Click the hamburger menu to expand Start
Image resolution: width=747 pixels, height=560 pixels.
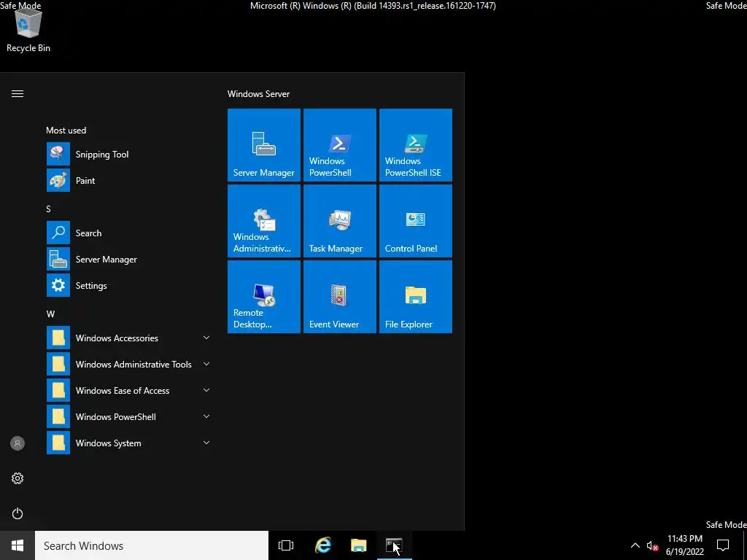point(18,94)
